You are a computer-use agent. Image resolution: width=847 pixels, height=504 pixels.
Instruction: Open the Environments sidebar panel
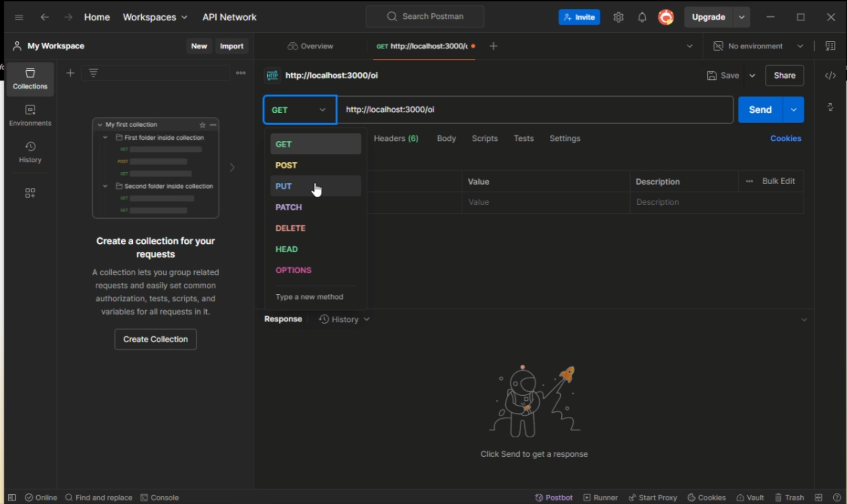(x=30, y=115)
